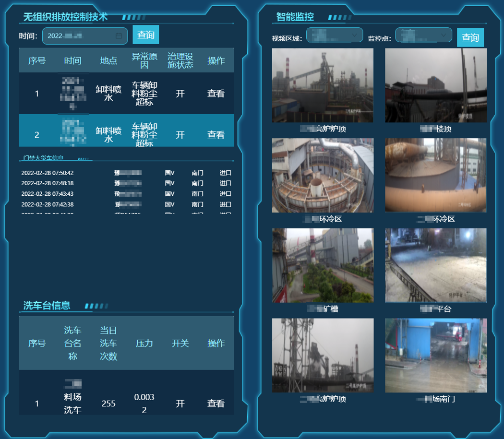This screenshot has height=439, width=504.
Task: Click the 开 switch state in wash table
Action: 180,403
